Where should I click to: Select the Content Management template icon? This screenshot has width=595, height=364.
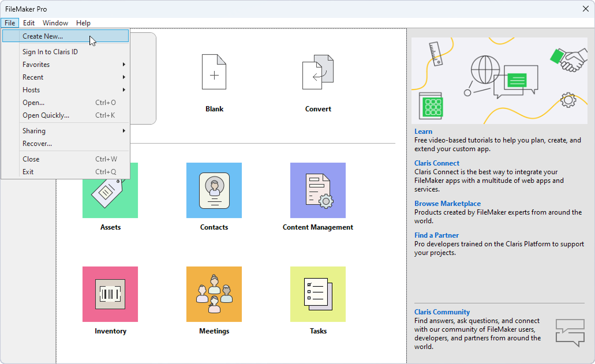click(x=318, y=191)
